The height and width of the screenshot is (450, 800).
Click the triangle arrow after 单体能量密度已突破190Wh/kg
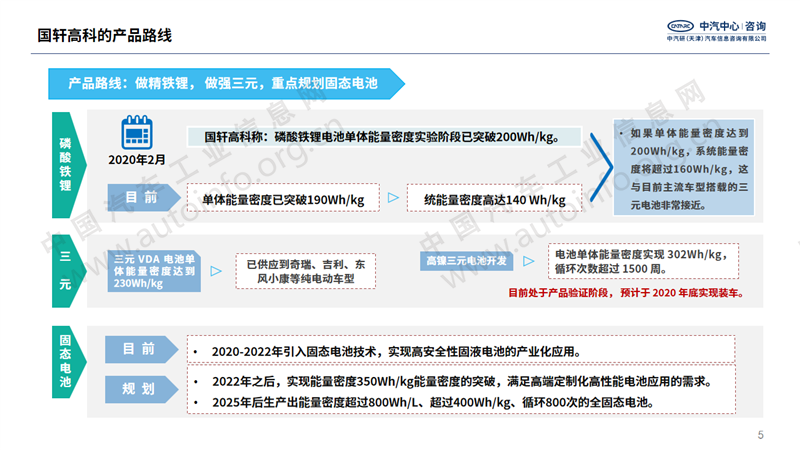coord(393,197)
